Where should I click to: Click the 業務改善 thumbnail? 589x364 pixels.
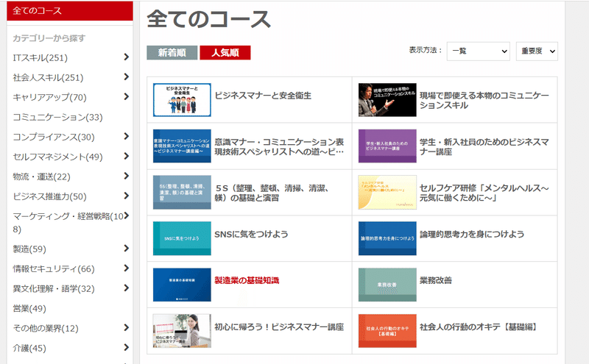(x=387, y=285)
